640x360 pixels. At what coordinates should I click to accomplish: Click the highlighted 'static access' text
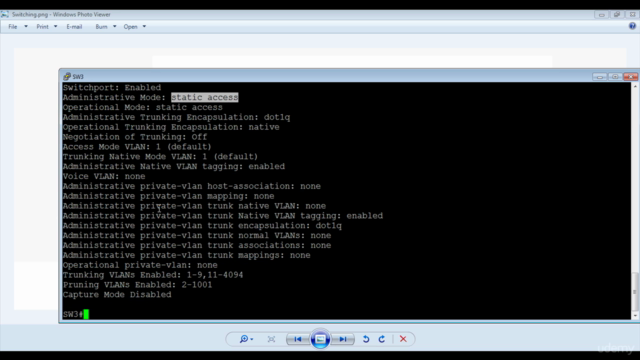[204, 97]
